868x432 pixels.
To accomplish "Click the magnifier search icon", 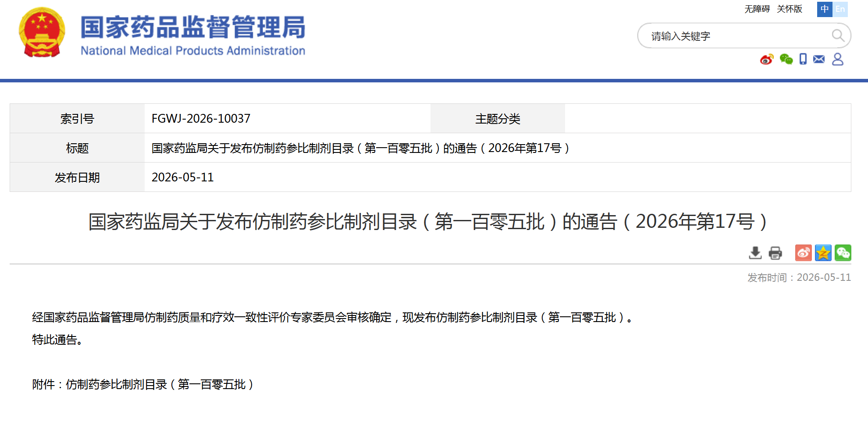I will pyautogui.click(x=838, y=35).
